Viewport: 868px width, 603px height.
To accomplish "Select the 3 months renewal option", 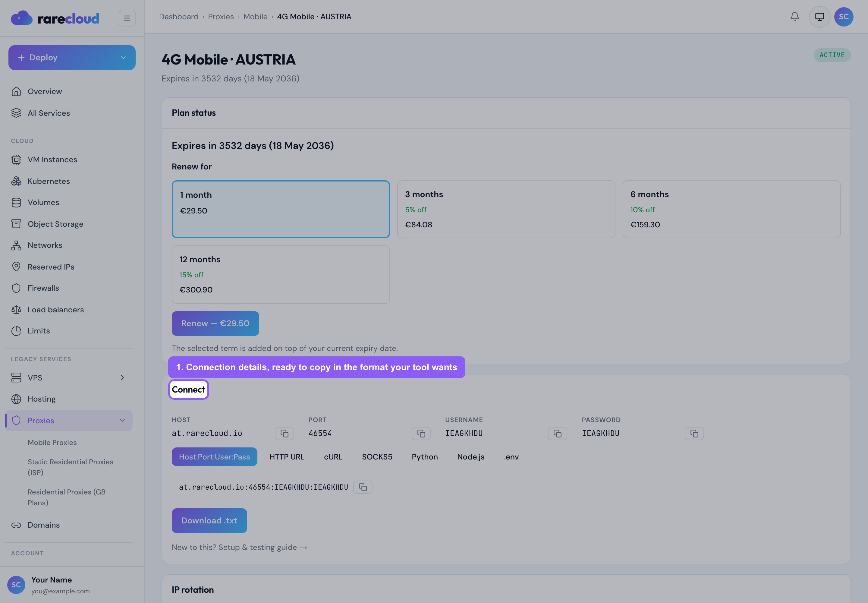I will coord(506,209).
